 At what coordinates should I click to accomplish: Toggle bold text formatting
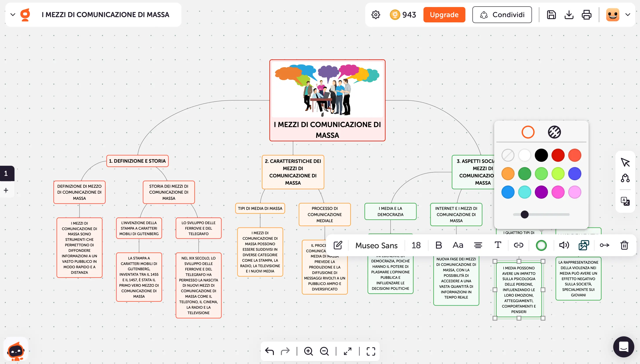point(438,245)
